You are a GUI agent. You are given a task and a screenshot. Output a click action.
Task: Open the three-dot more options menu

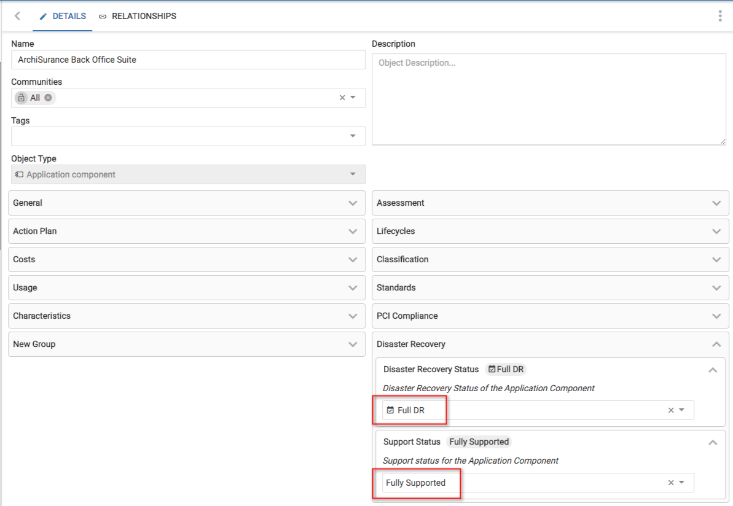(x=720, y=16)
